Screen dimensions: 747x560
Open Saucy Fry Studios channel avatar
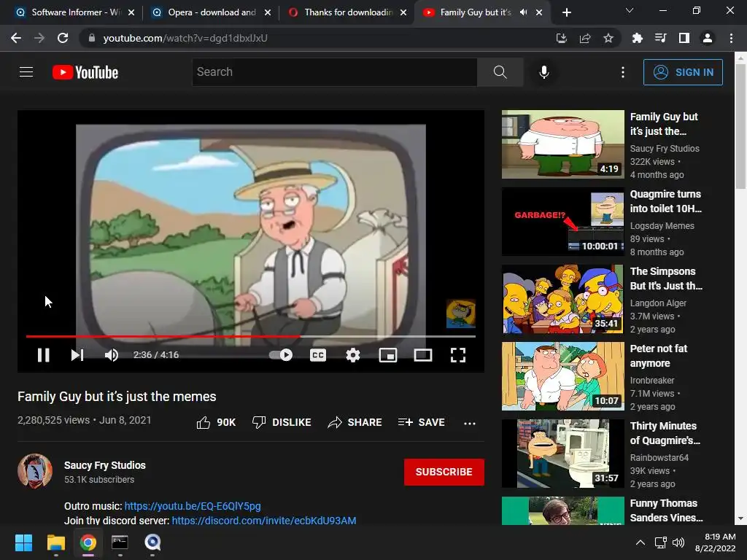pyautogui.click(x=35, y=471)
